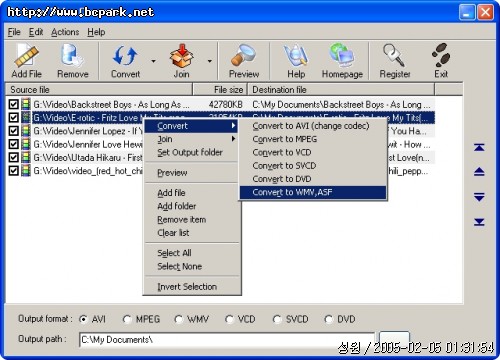500x360 pixels.
Task: Uncheck the E-rotic file checkbox
Action: (x=13, y=118)
